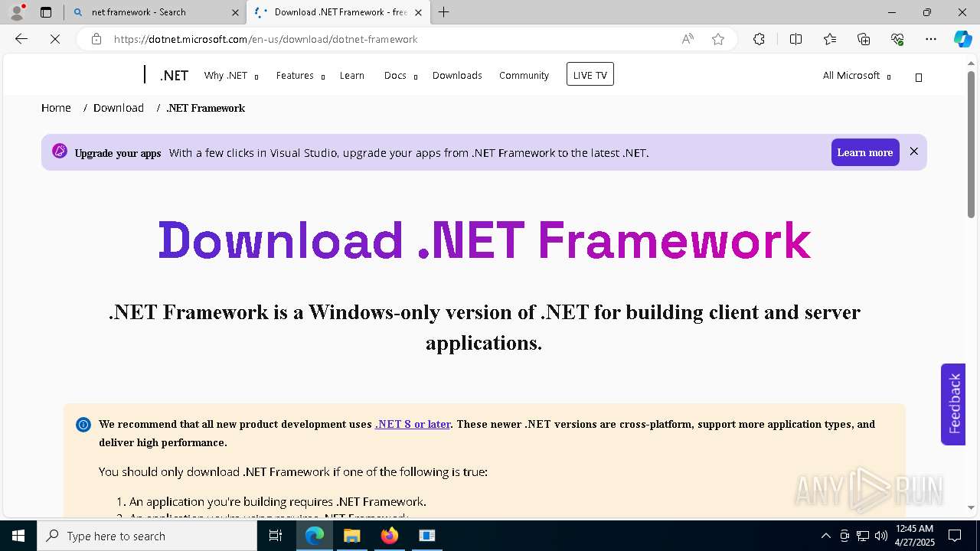The height and width of the screenshot is (551, 980).
Task: Go back to previous page
Action: click(x=21, y=39)
